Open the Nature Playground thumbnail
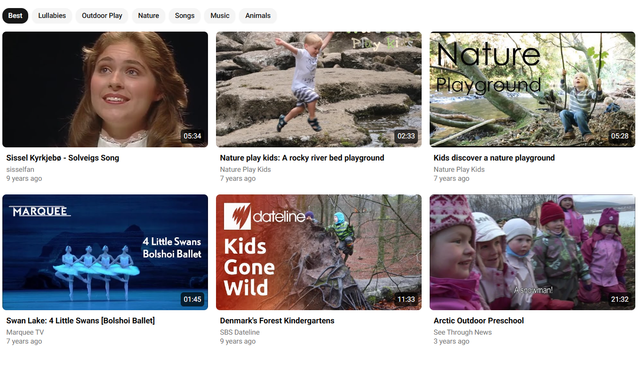Image resolution: width=640 pixels, height=370 pixels. coord(532,89)
